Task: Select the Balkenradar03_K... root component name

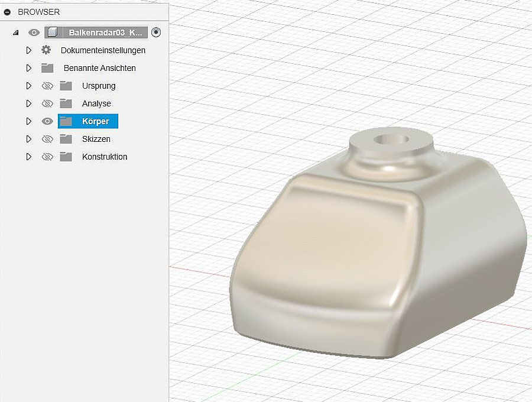Action: 105,33
